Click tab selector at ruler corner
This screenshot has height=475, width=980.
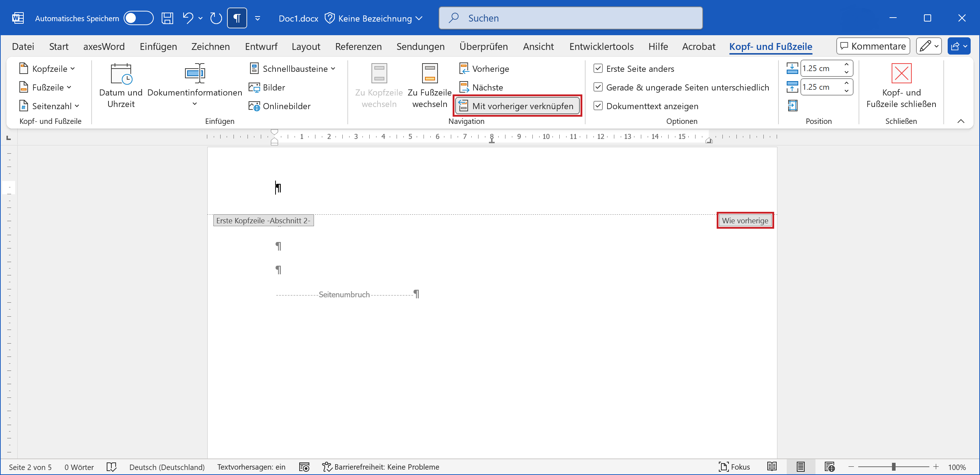click(x=9, y=138)
